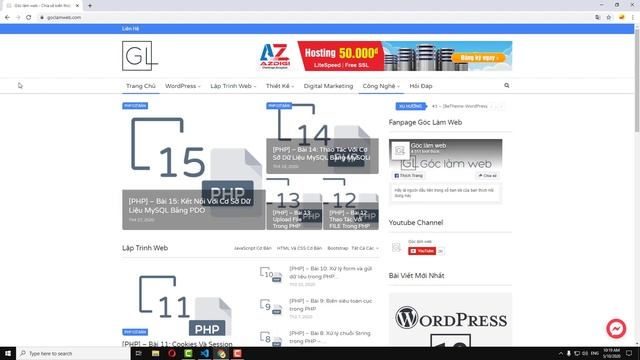The height and width of the screenshot is (360, 640).
Task: Open Visual Studio Code from the taskbar
Action: (205, 353)
